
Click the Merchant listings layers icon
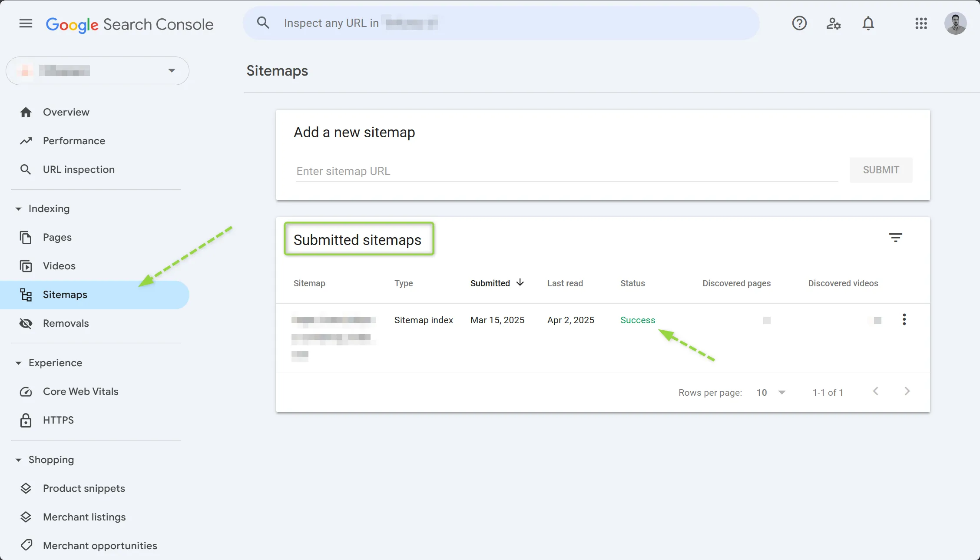point(26,517)
